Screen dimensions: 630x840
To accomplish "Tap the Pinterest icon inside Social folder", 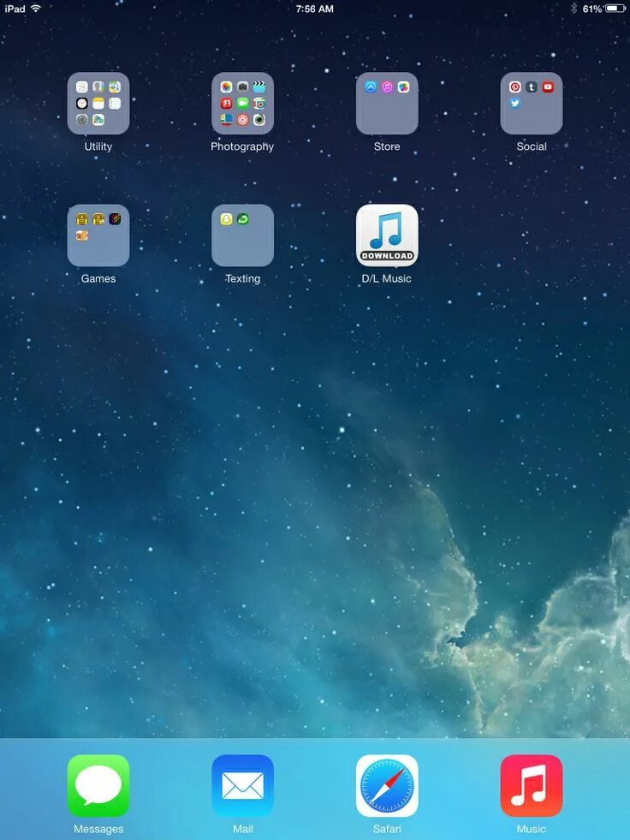I will pyautogui.click(x=514, y=86).
